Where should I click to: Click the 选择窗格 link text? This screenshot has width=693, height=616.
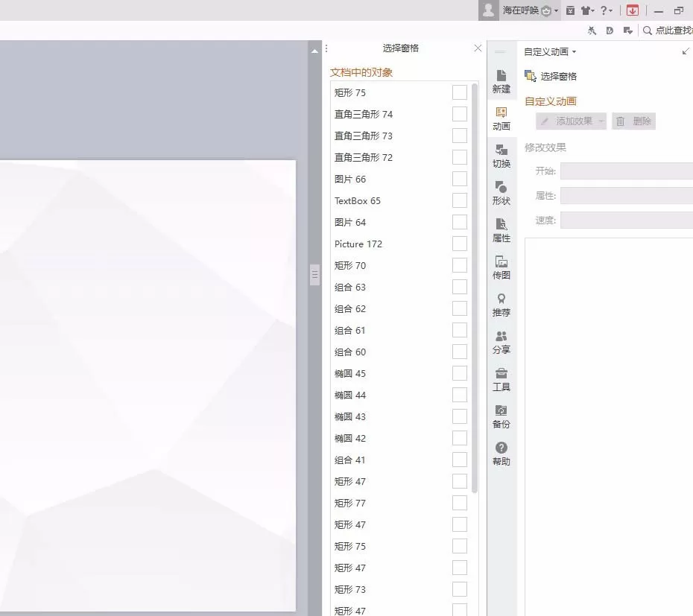point(559,77)
